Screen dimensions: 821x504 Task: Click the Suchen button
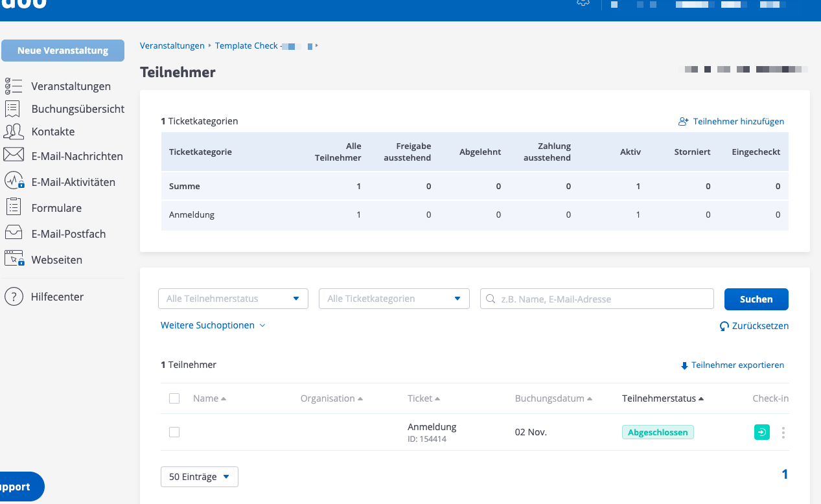pos(756,299)
